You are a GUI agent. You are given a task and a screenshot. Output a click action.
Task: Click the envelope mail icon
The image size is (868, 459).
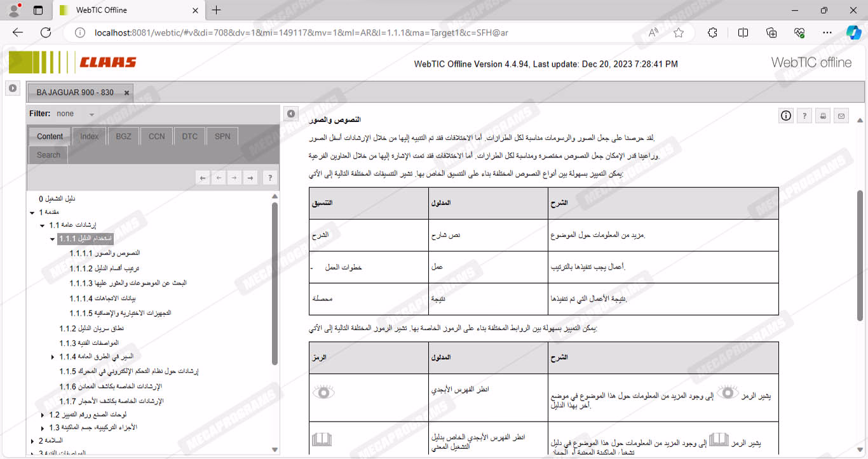click(x=841, y=116)
